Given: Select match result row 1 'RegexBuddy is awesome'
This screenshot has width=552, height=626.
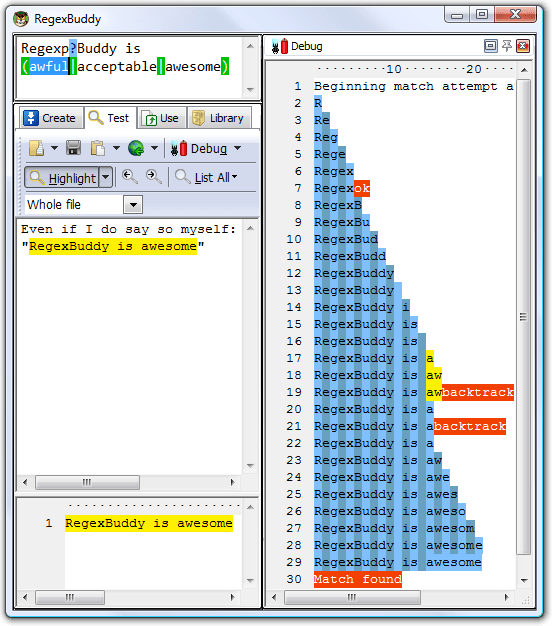Looking at the screenshot, I should coord(149,523).
